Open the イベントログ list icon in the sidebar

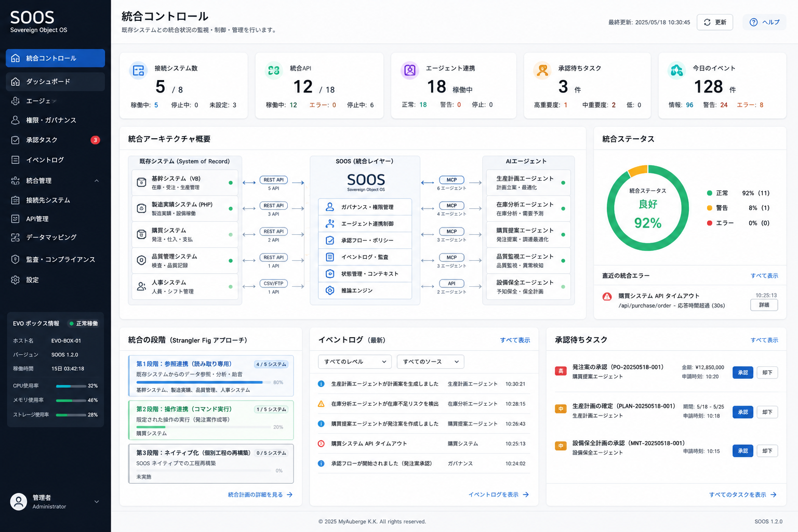16,160
